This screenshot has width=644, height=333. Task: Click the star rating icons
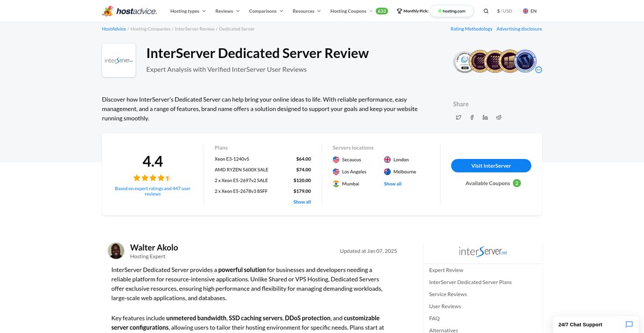click(x=152, y=178)
